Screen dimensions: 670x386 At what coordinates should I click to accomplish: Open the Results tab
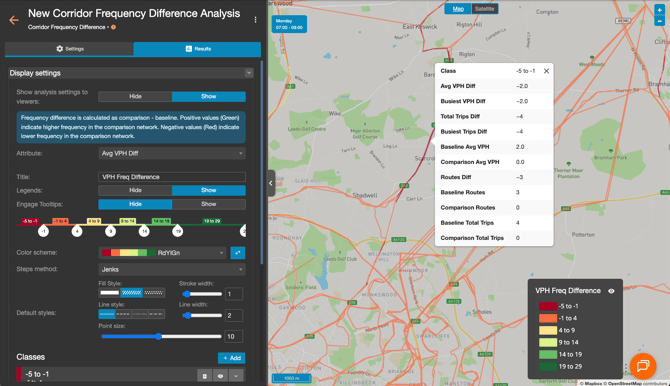pos(197,49)
